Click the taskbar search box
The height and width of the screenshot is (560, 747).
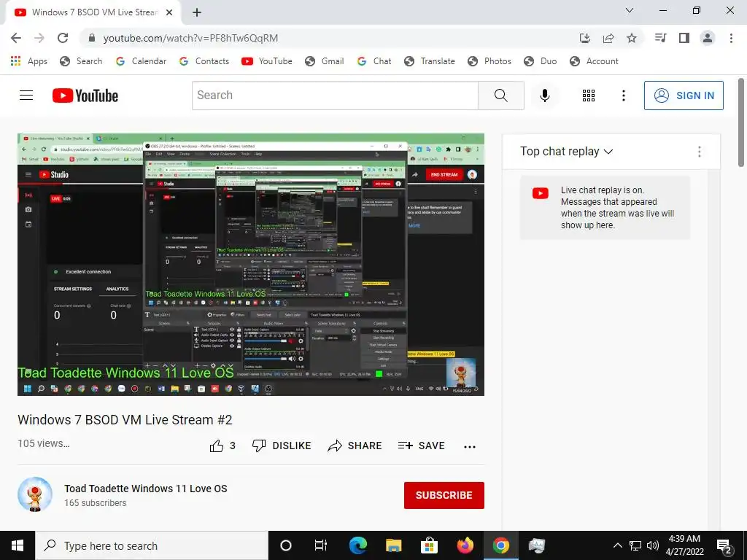coord(152,545)
